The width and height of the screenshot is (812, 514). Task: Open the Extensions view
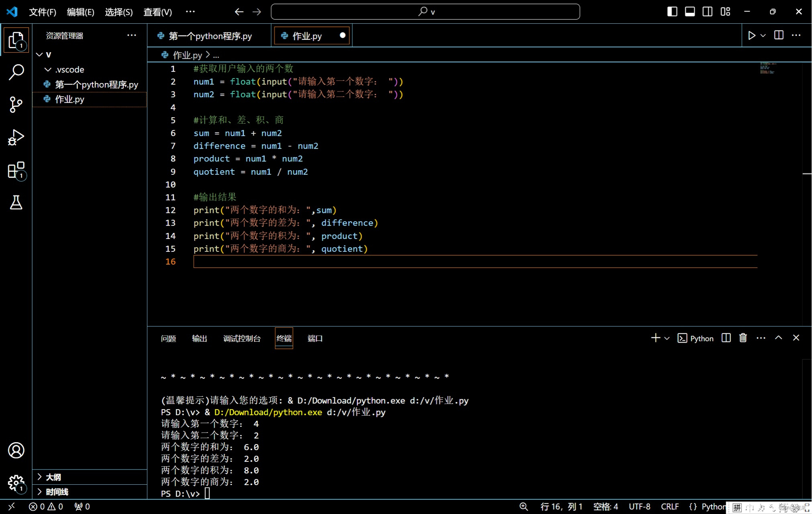coord(16,170)
